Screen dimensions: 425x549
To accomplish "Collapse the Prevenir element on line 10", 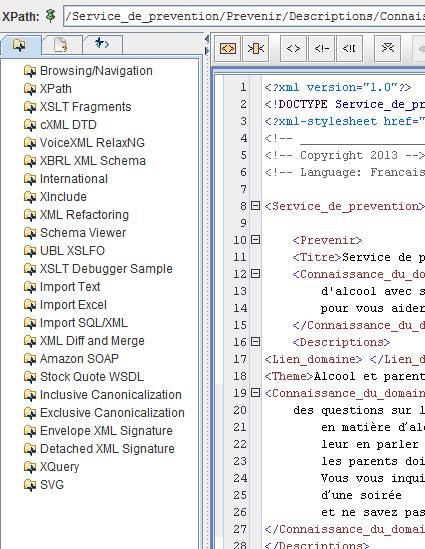I will pos(256,239).
